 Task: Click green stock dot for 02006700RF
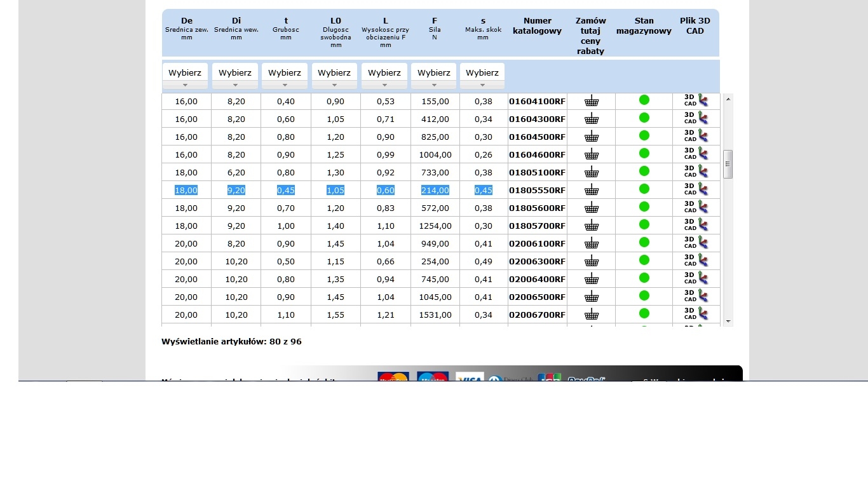644,313
